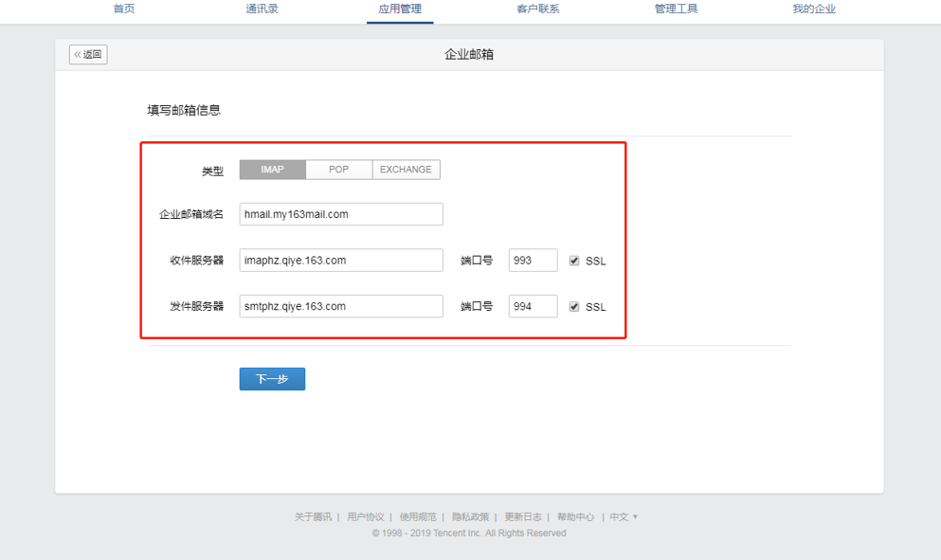Focus the 收件服务器 address field
This screenshot has height=560, width=941.
341,261
